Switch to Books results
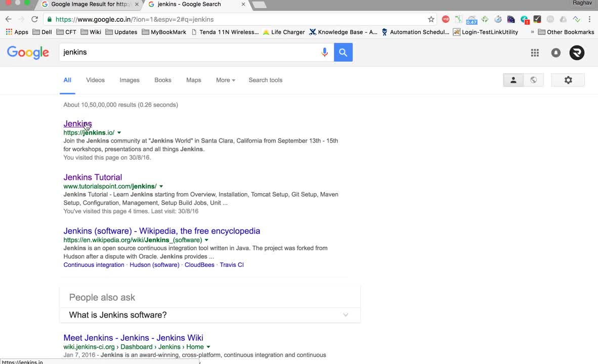The height and width of the screenshot is (364, 598). (163, 80)
